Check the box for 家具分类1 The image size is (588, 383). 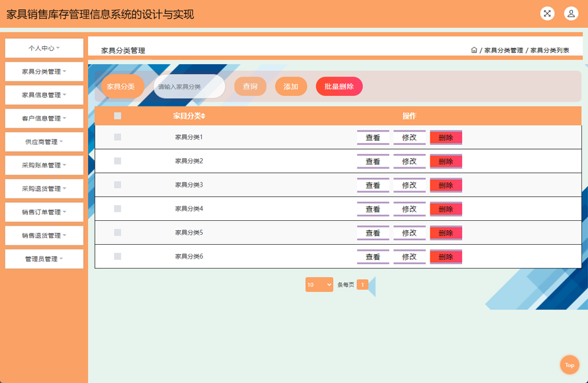(117, 137)
